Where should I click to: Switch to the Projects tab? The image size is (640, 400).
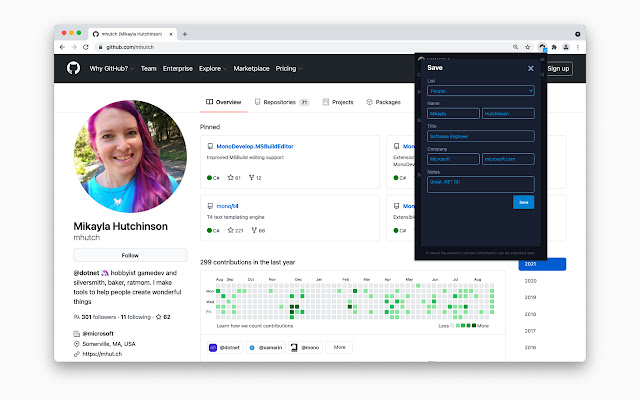point(337,102)
